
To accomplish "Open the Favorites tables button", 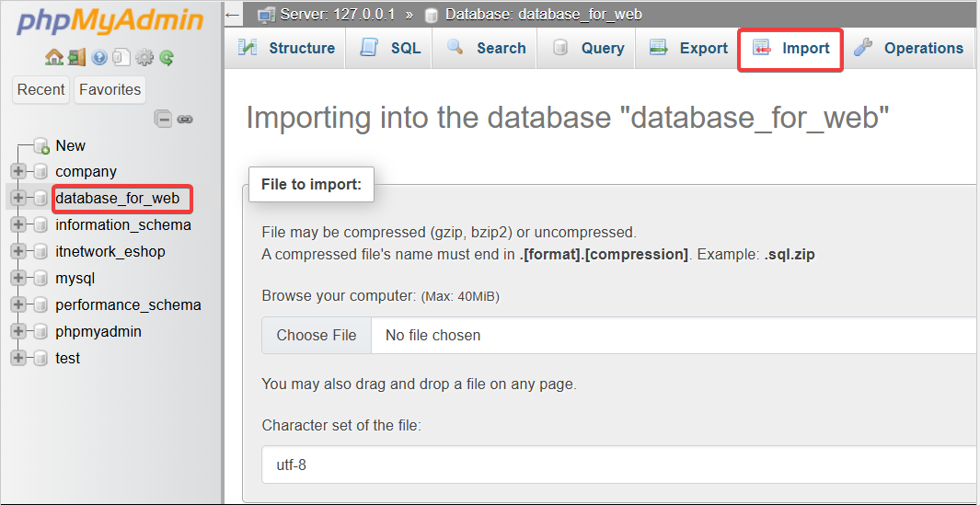I will 110,89.
